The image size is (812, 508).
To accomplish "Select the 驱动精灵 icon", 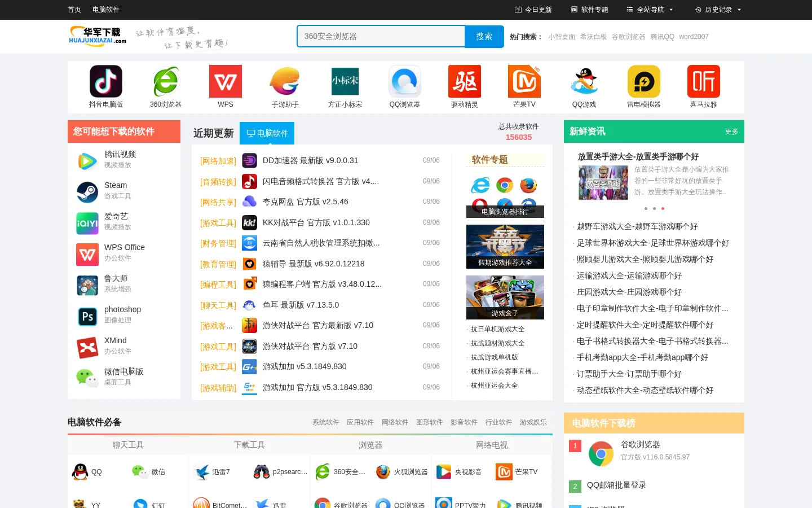I will [x=465, y=81].
